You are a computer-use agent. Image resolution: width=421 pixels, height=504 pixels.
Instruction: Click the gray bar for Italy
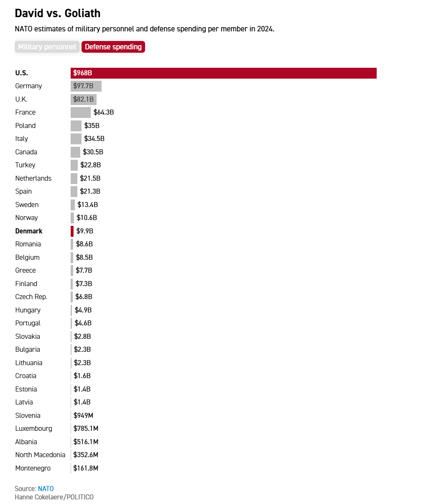(x=76, y=139)
